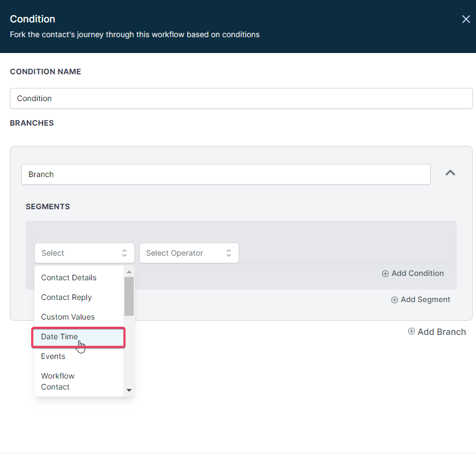Pick the Workflow Contact option
476x460 pixels.
coord(58,381)
